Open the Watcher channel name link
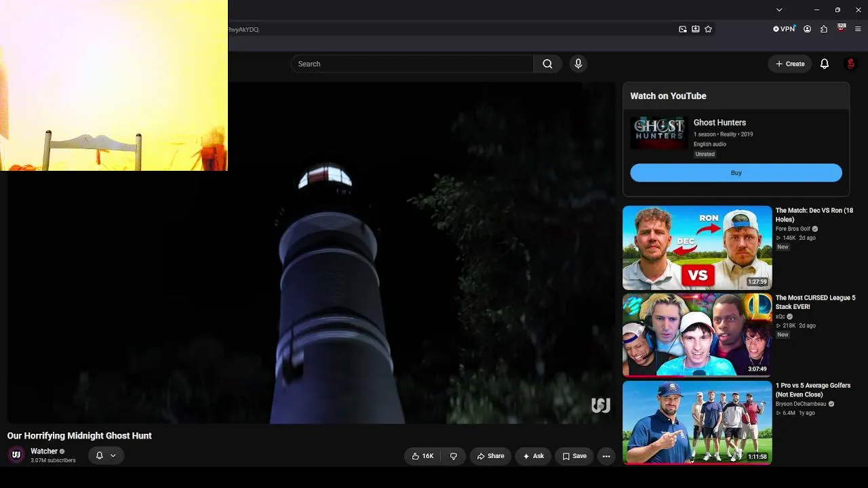Viewport: 868px width, 488px height. [44, 451]
